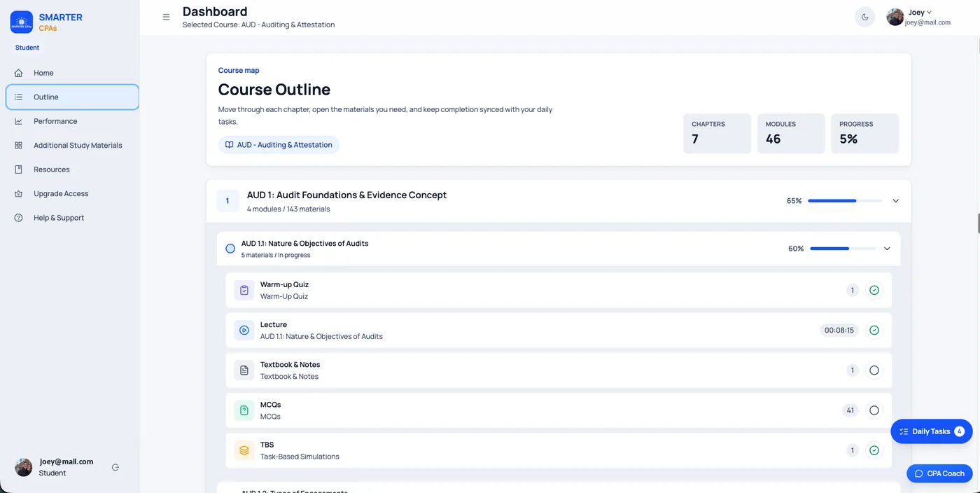Viewport: 980px width, 493px height.
Task: Click the AUD 1.1: Nature & Objectives module title
Action: point(304,244)
